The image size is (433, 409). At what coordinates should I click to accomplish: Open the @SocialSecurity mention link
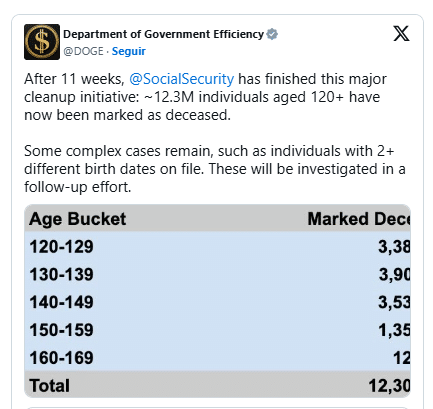(x=182, y=79)
